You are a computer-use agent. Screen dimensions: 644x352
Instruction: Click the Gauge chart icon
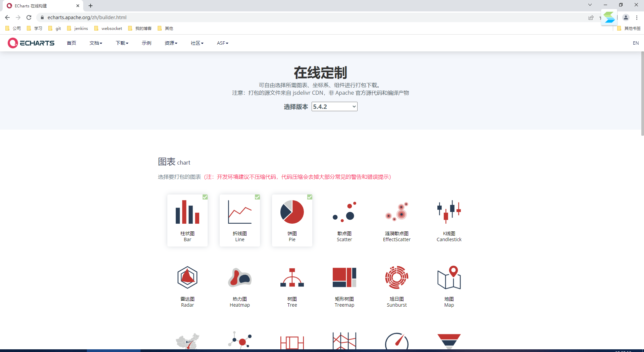(x=397, y=341)
